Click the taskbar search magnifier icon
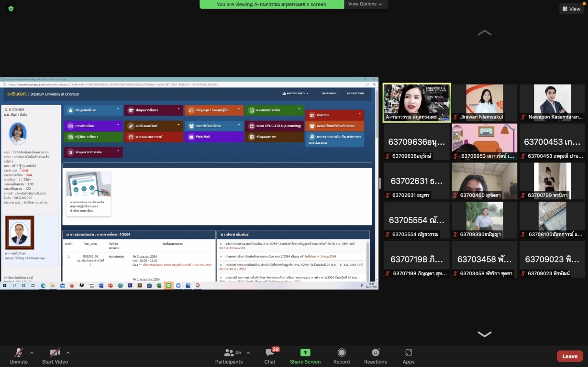Viewport: 588px width, 367px height. coord(14,285)
